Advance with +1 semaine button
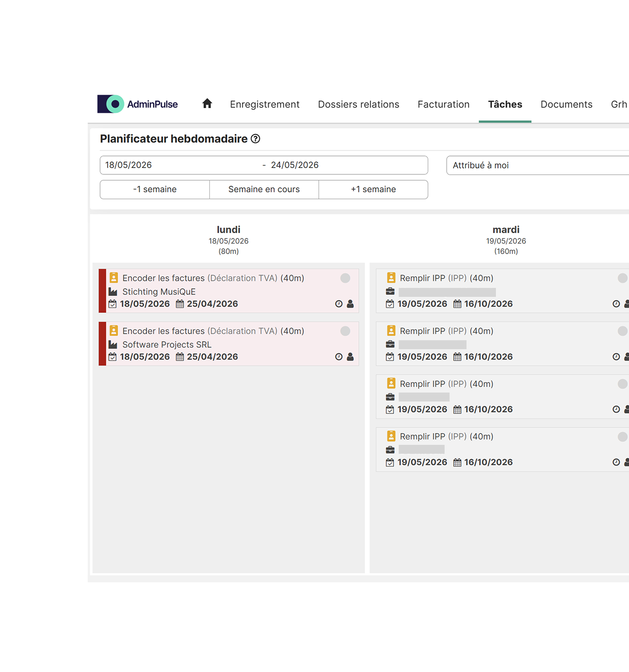The image size is (629, 672). [373, 189]
